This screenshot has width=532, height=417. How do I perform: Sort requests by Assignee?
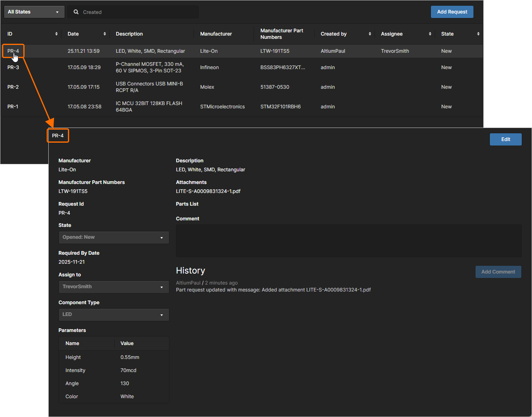coord(429,34)
